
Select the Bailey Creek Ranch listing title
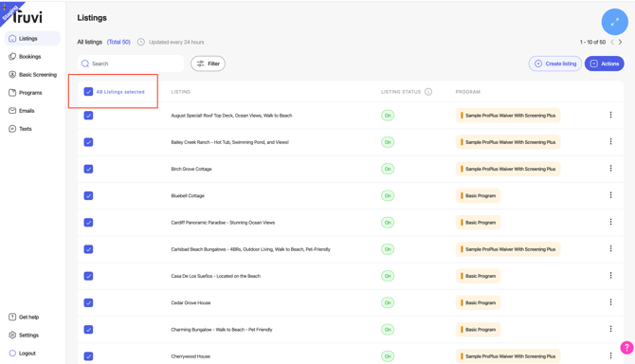coord(229,142)
